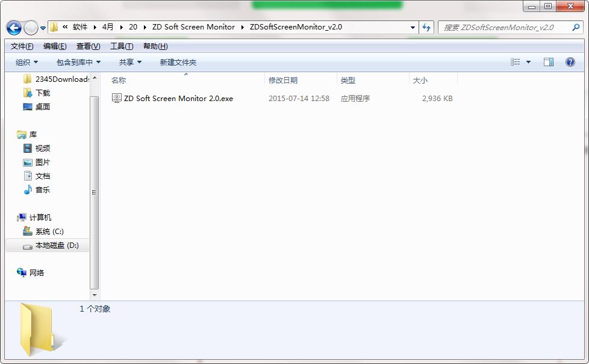Open 系统 (C:) drive
589x364 pixels.
tap(43, 231)
